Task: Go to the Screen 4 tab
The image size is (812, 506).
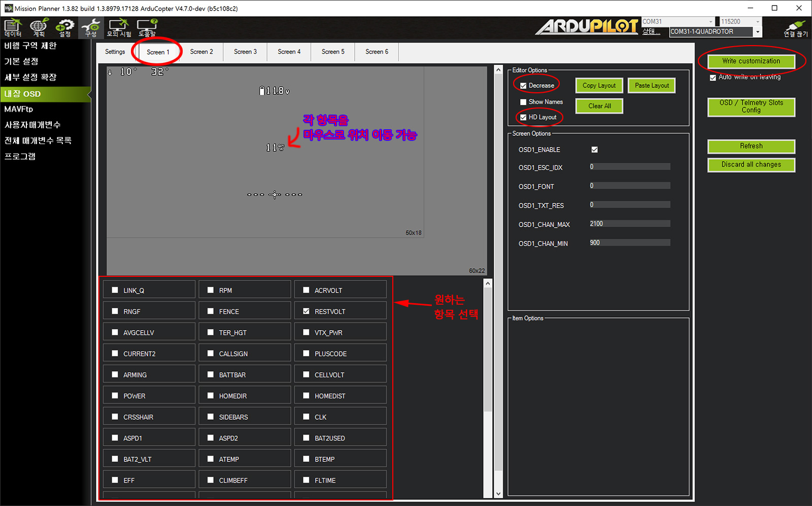Action: (x=289, y=52)
